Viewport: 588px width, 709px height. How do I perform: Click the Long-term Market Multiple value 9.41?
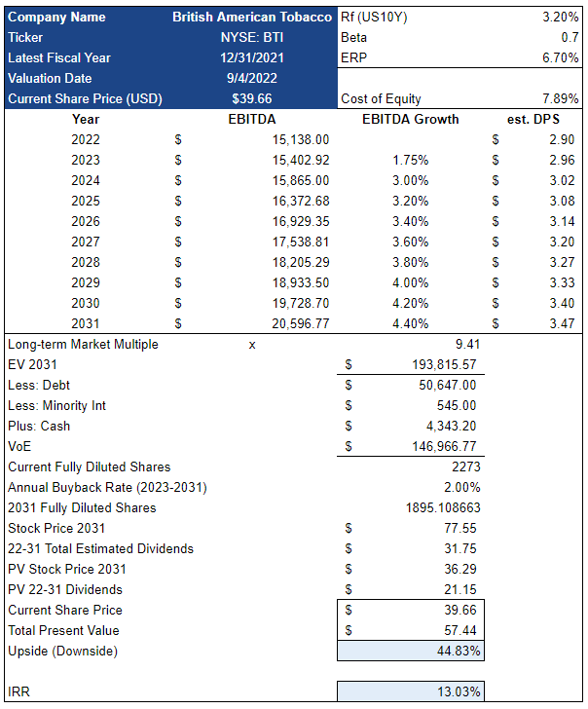point(467,345)
